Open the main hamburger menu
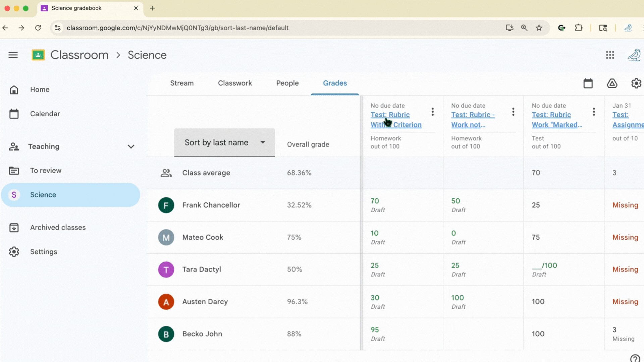The image size is (644, 362). [13, 55]
